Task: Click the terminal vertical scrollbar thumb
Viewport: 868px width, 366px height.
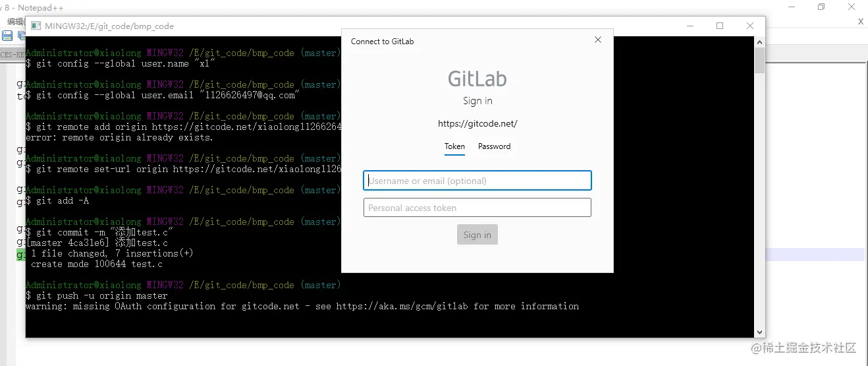Action: tap(759, 60)
